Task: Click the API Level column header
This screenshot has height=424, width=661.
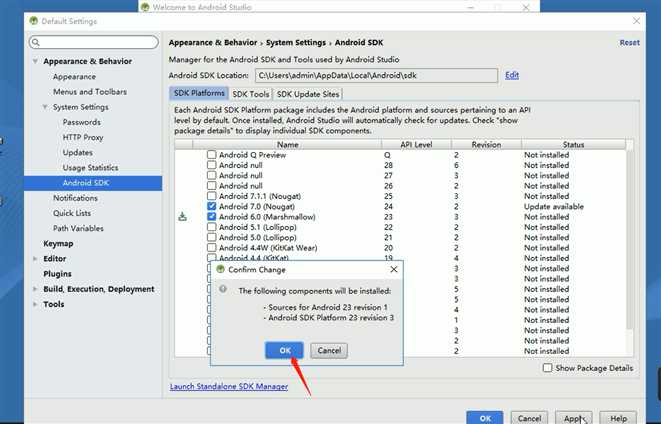Action: pyautogui.click(x=416, y=145)
